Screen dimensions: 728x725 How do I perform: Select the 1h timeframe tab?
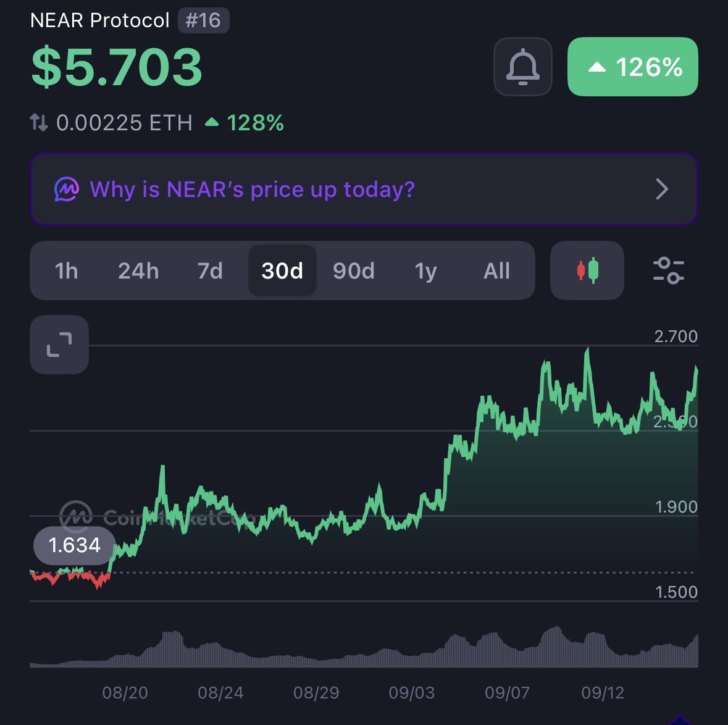click(67, 270)
